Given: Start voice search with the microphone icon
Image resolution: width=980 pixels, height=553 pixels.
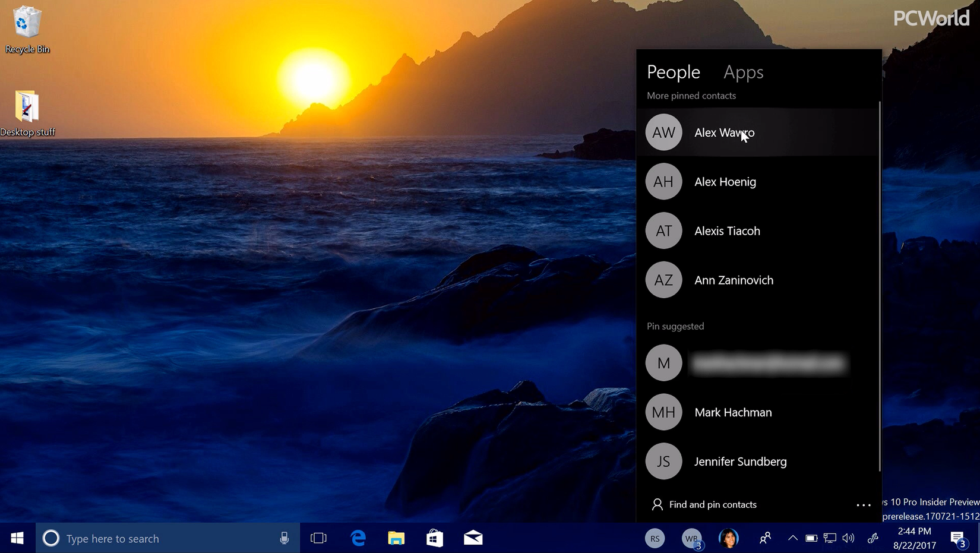Looking at the screenshot, I should 284,538.
